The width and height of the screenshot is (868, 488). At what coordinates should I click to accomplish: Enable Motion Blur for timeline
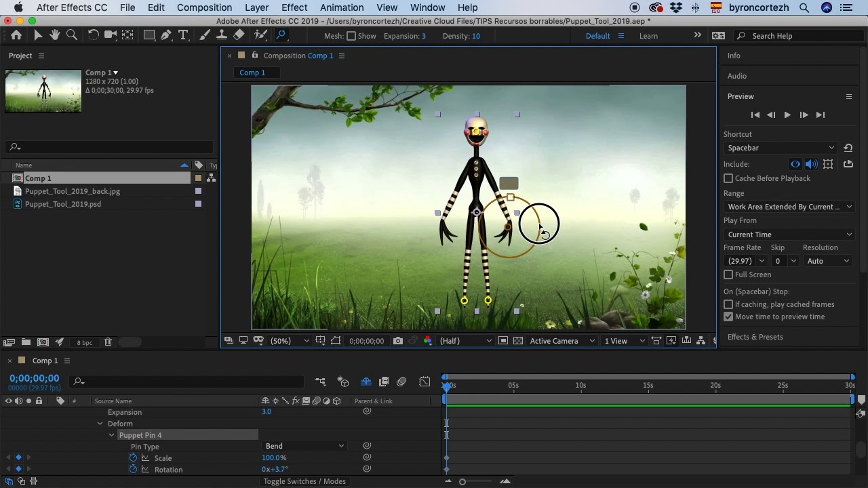point(401,382)
